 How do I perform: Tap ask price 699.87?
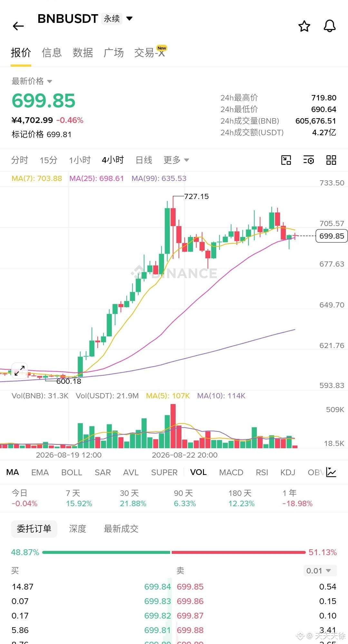[x=190, y=616]
